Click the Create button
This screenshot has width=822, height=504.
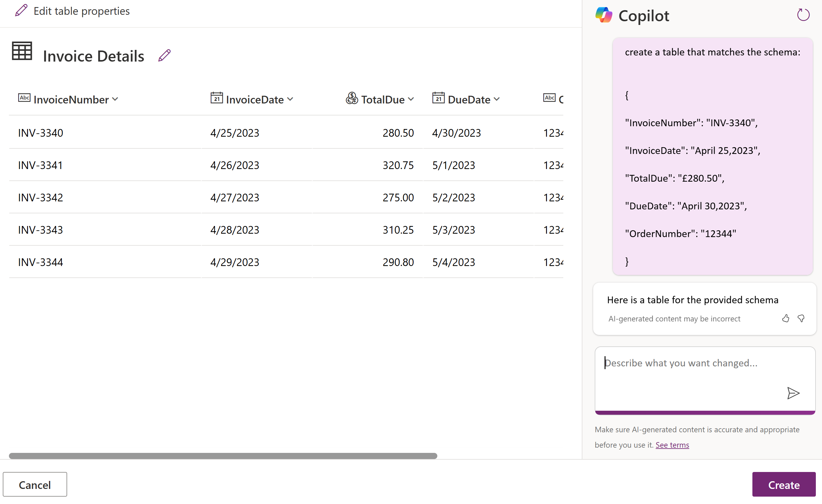coord(784,484)
